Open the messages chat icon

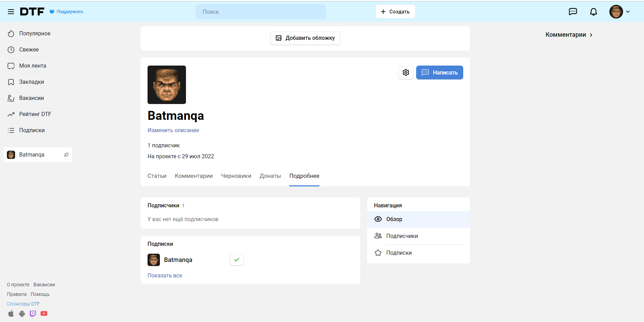click(573, 12)
